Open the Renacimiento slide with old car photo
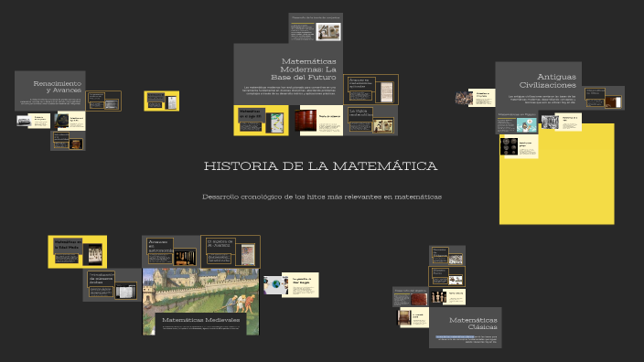 [x=34, y=121]
